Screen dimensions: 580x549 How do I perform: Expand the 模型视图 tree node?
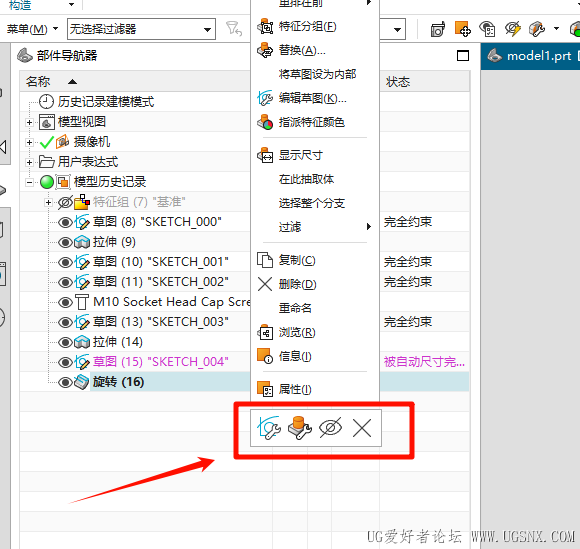pyautogui.click(x=29, y=122)
